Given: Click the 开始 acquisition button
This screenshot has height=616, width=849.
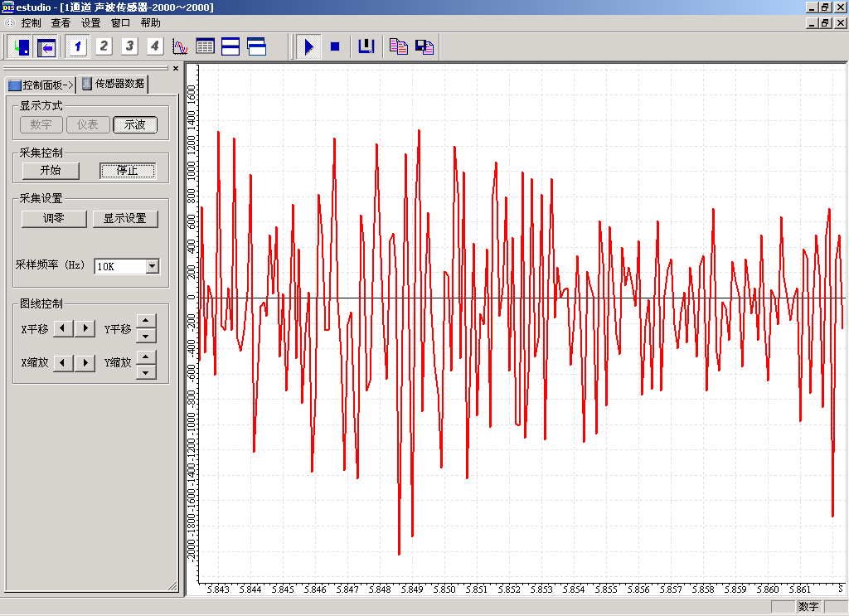Looking at the screenshot, I should point(51,171).
